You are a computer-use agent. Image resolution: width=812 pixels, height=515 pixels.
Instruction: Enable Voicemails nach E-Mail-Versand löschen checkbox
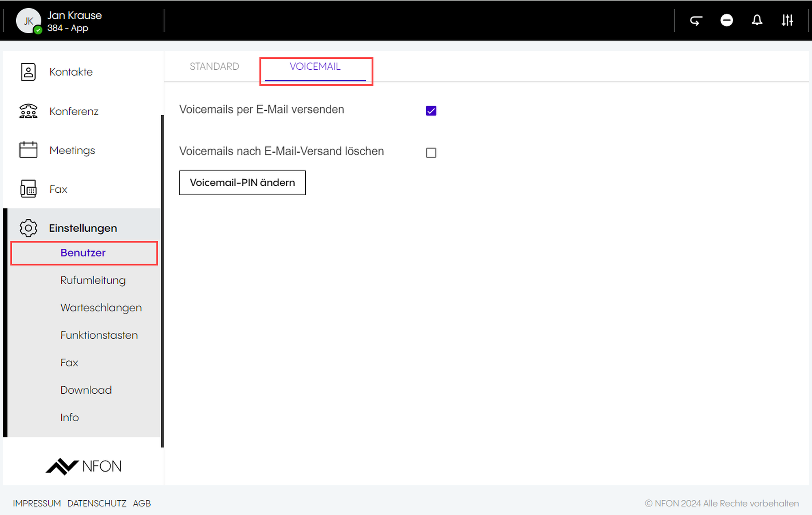point(431,153)
